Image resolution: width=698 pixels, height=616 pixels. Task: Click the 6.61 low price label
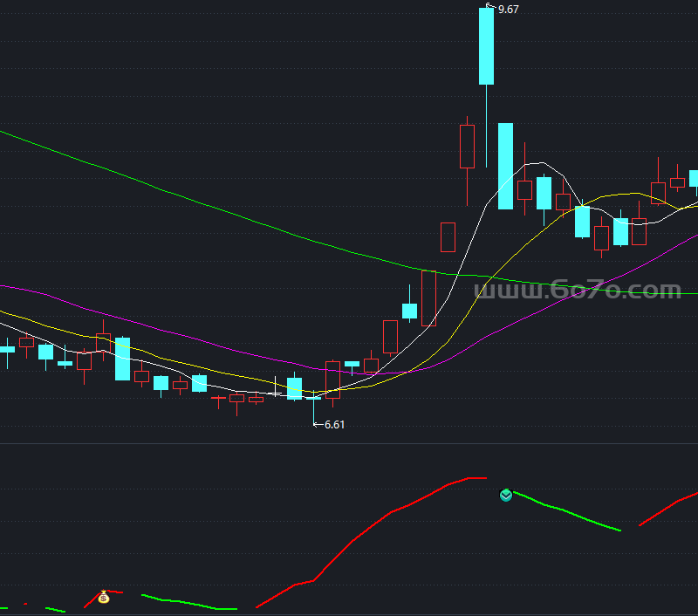[334, 425]
